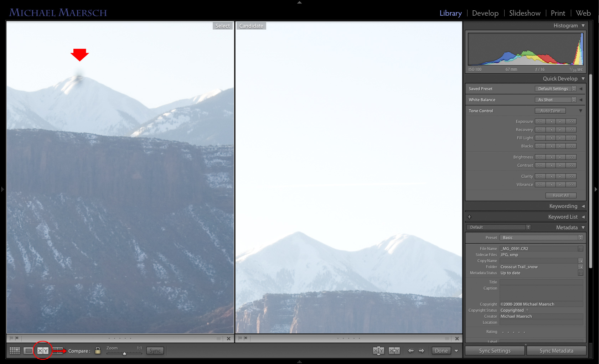Adjust the Zoom slider
The height and width of the screenshot is (364, 599).
[124, 354]
